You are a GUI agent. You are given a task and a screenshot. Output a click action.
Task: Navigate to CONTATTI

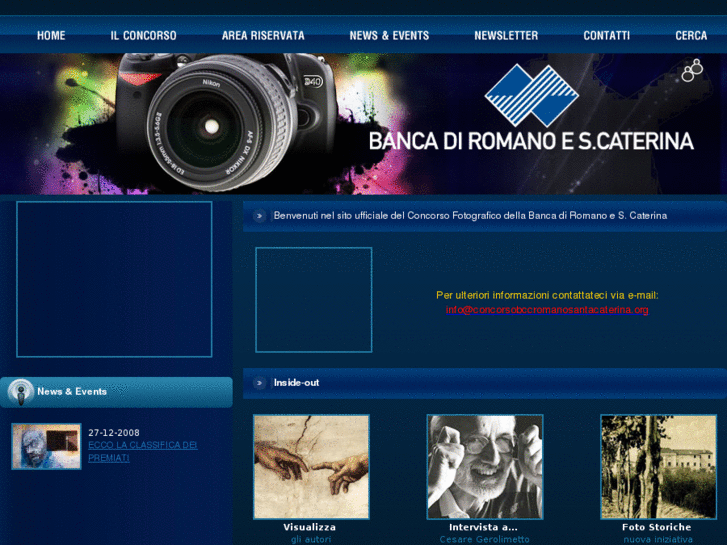click(606, 35)
